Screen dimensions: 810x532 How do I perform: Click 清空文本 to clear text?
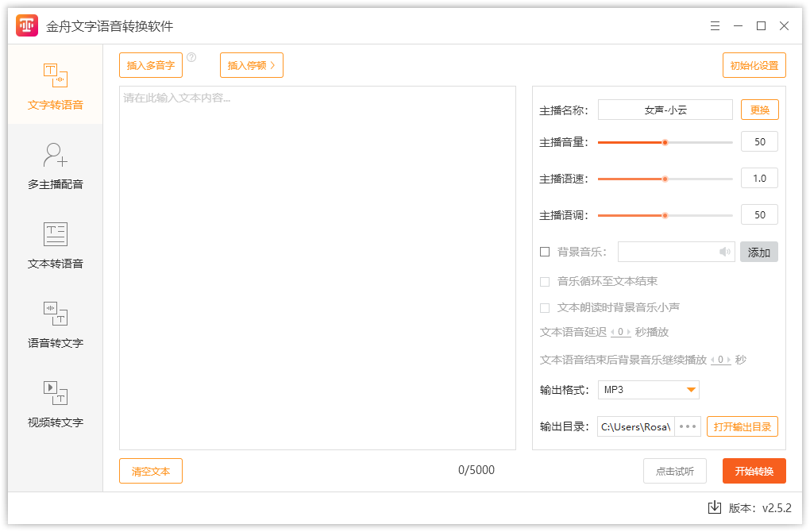click(150, 471)
